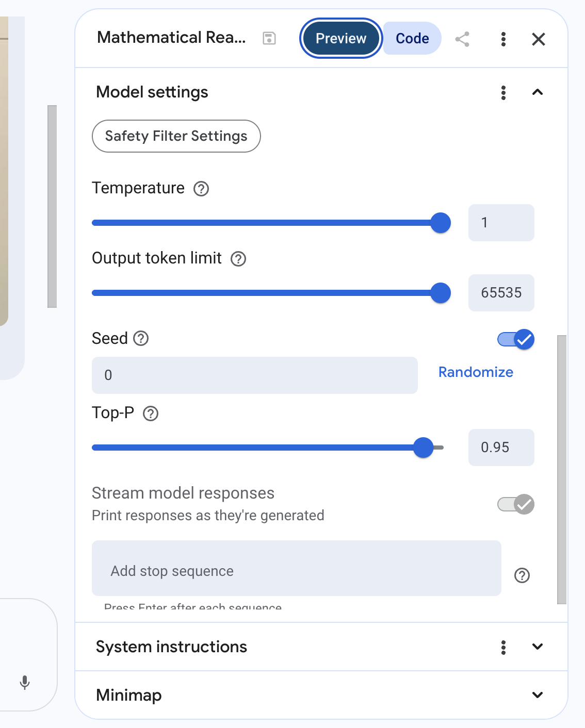The height and width of the screenshot is (728, 585).
Task: Collapse the Model settings section
Action: point(538,92)
